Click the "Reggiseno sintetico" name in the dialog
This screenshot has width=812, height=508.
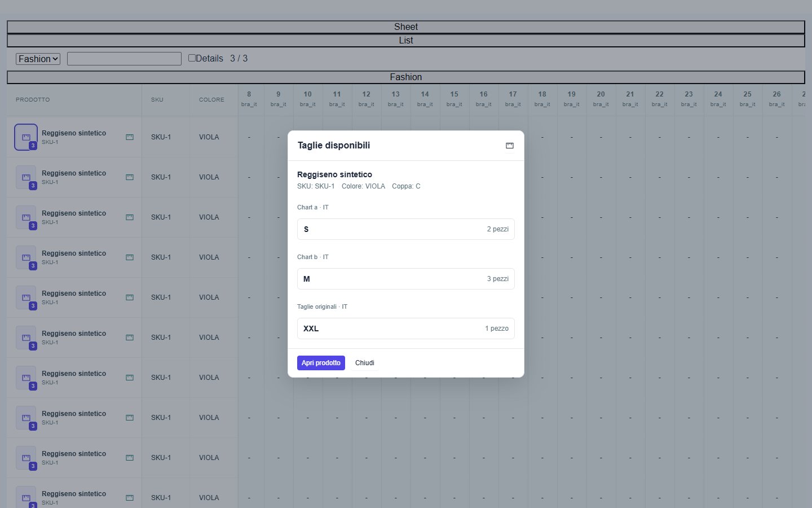click(334, 174)
